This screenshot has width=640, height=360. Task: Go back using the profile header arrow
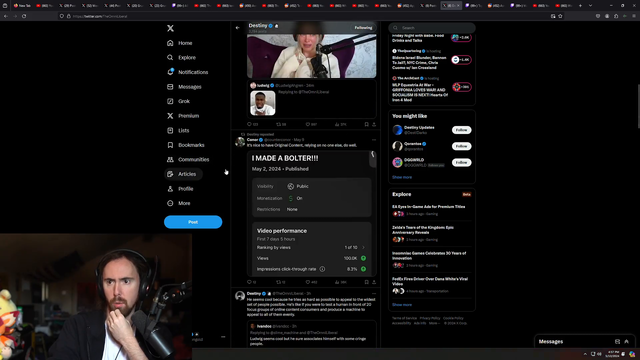(x=238, y=28)
